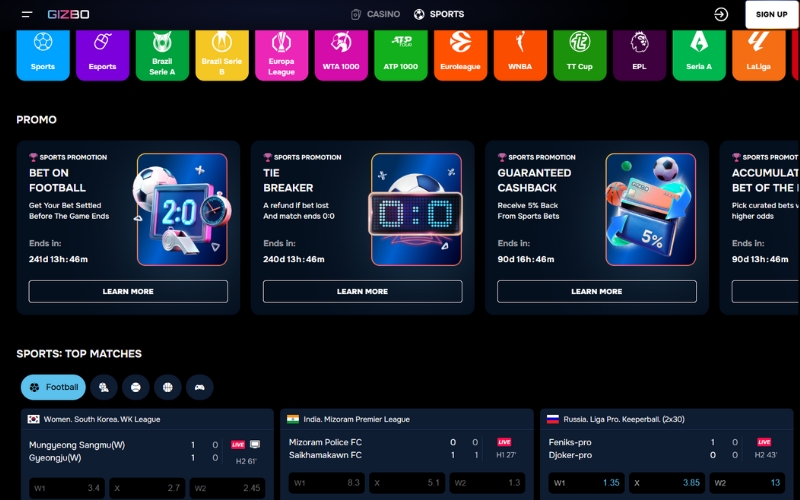Viewport: 800px width, 500px height.
Task: Open the Brazil Serie A tile
Action: 162,55
